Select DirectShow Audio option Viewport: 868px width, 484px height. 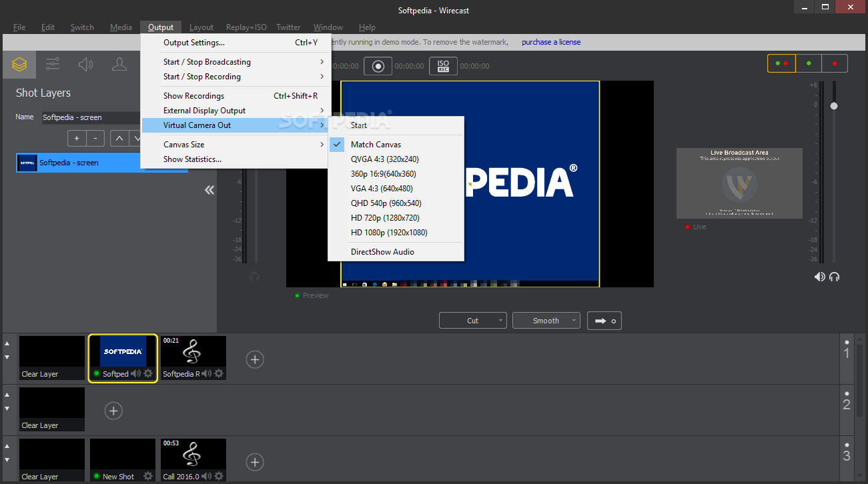coord(396,251)
